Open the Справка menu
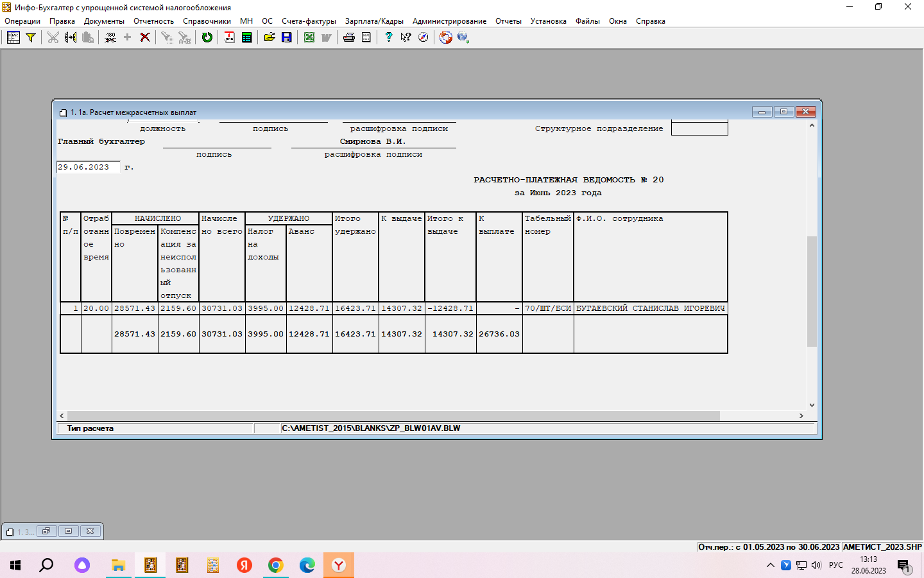This screenshot has width=924, height=578. coord(651,21)
